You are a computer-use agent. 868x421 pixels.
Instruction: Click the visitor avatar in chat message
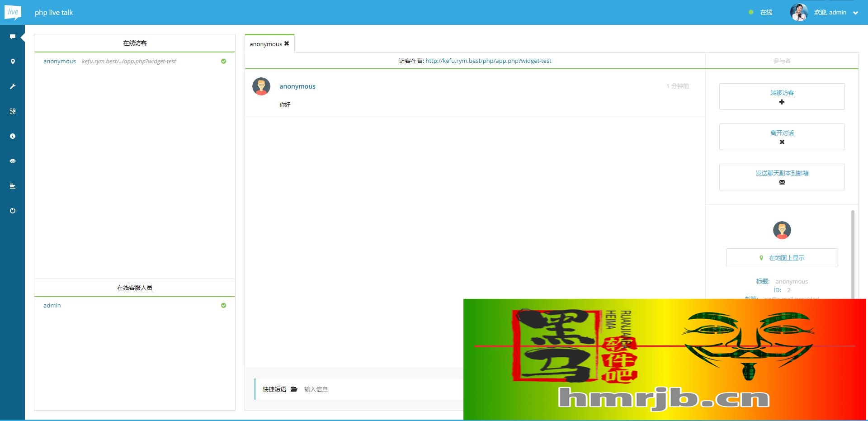click(x=261, y=86)
